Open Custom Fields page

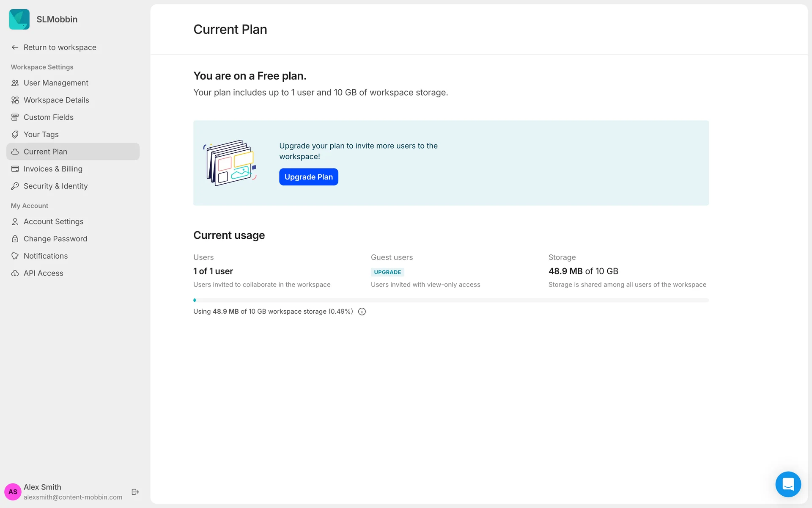pos(49,117)
